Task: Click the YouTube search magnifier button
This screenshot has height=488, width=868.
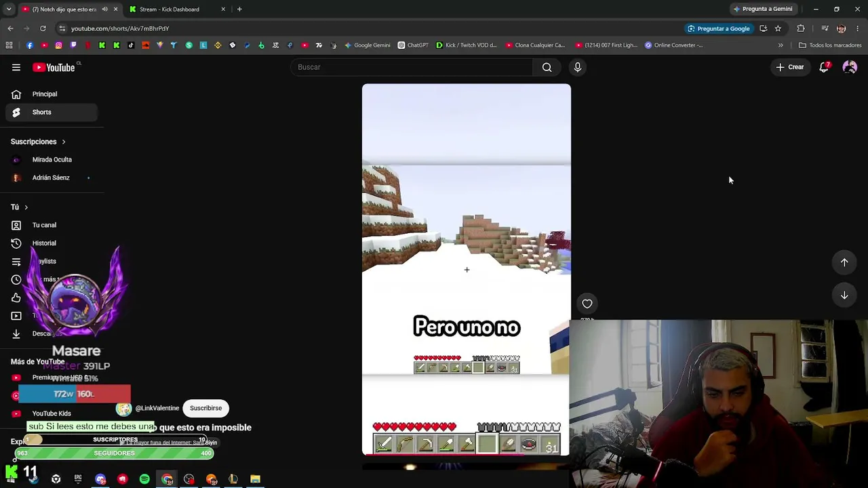Action: [x=547, y=67]
